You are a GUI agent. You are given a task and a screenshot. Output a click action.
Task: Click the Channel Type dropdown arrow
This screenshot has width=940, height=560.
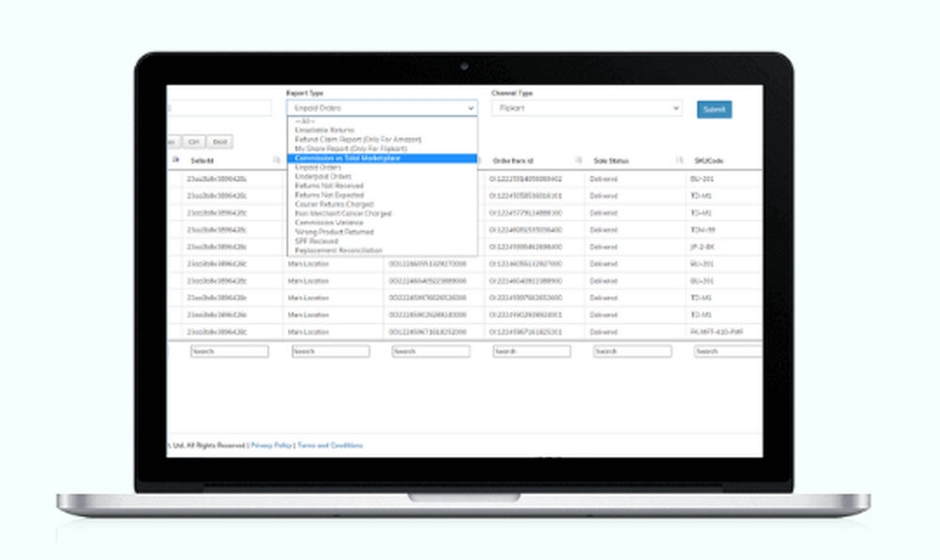[676, 107]
